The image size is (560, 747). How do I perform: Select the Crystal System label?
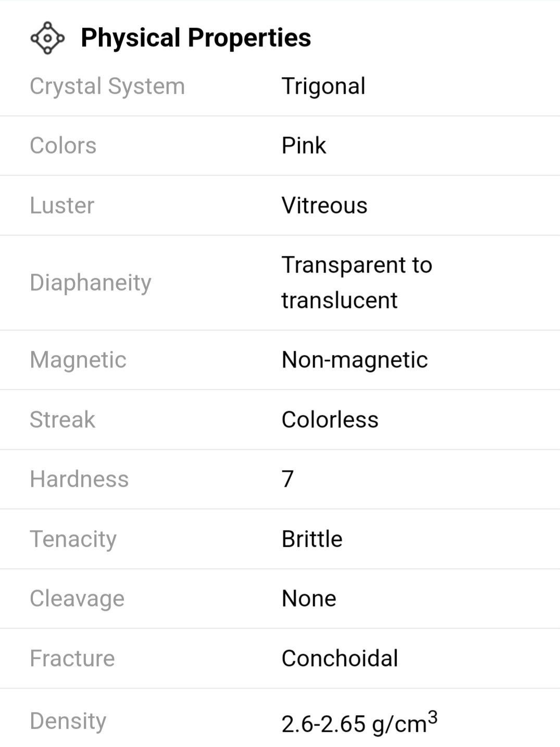pyautogui.click(x=107, y=87)
